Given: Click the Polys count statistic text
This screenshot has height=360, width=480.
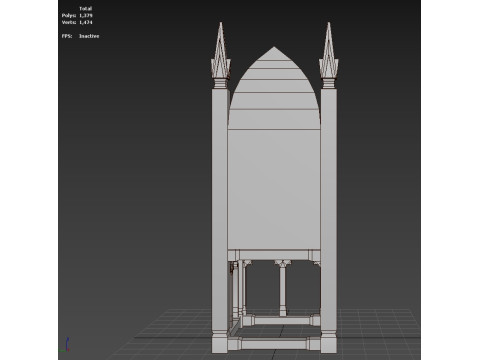Looking at the screenshot, I should (x=77, y=15).
